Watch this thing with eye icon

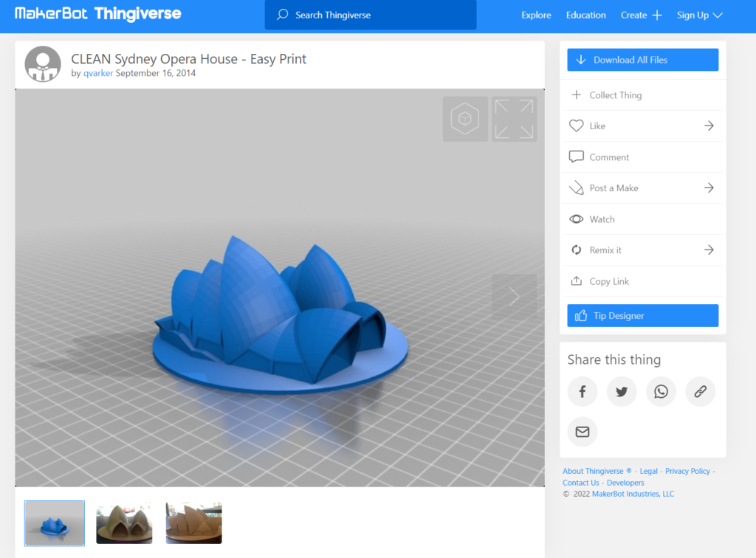pos(577,219)
